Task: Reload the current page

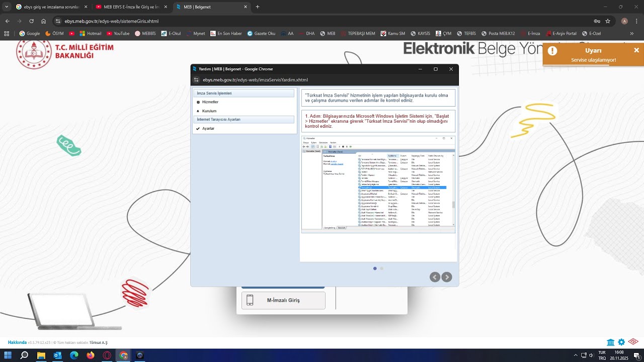Action: [x=31, y=21]
